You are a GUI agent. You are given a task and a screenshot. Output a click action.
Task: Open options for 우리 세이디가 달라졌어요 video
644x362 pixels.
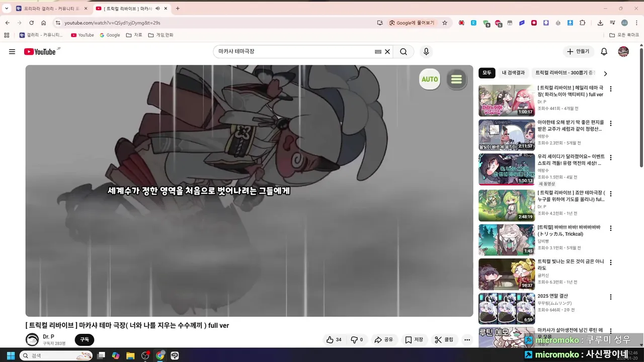coord(611,157)
